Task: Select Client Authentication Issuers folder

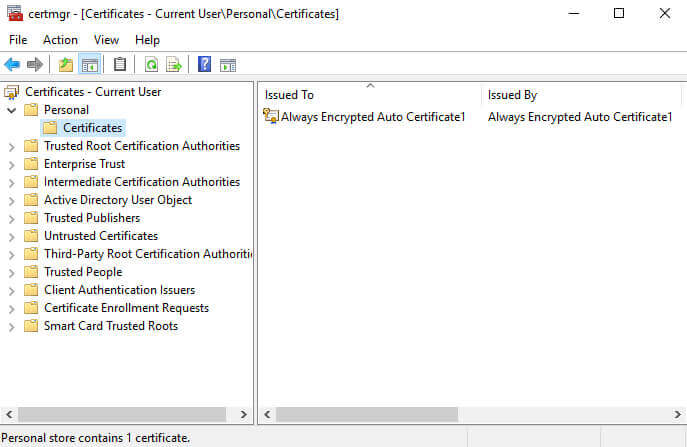Action: (120, 290)
